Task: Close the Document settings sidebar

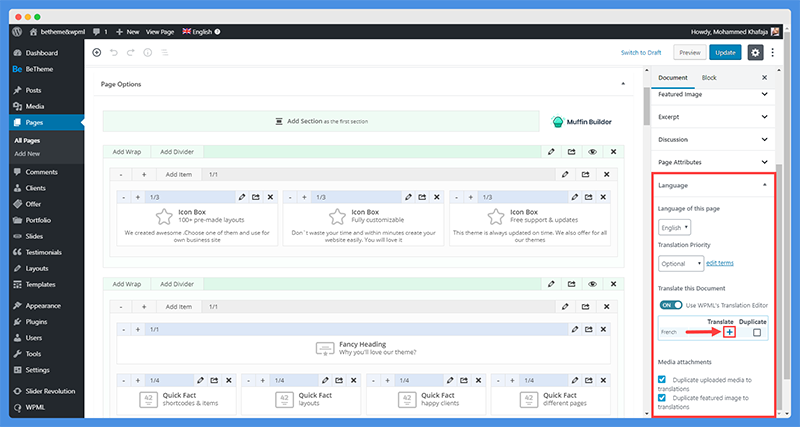Action: pyautogui.click(x=764, y=78)
